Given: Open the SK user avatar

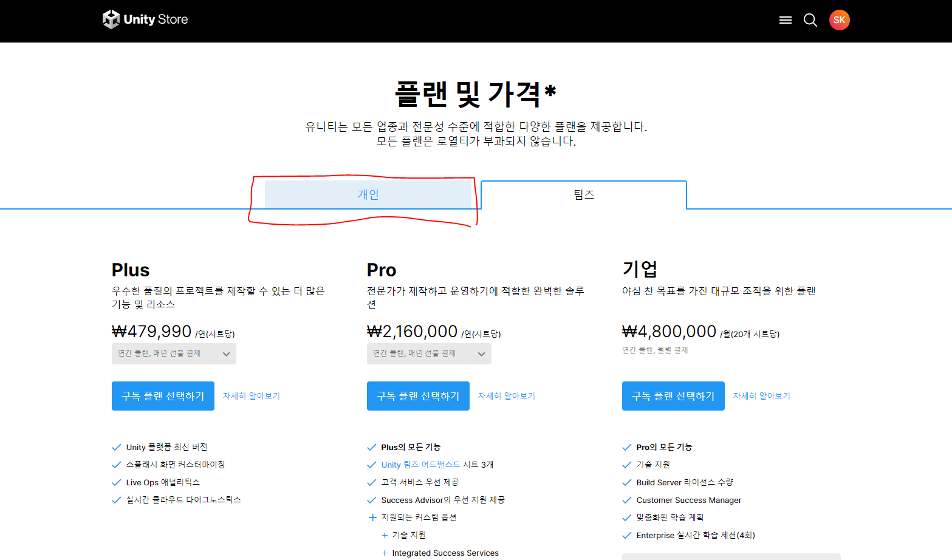Looking at the screenshot, I should [840, 20].
